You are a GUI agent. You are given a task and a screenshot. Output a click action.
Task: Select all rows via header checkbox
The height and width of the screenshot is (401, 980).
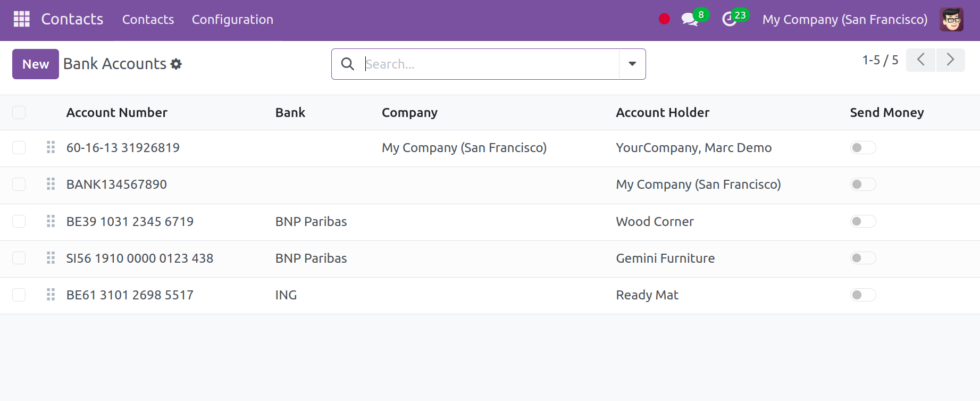tap(19, 113)
